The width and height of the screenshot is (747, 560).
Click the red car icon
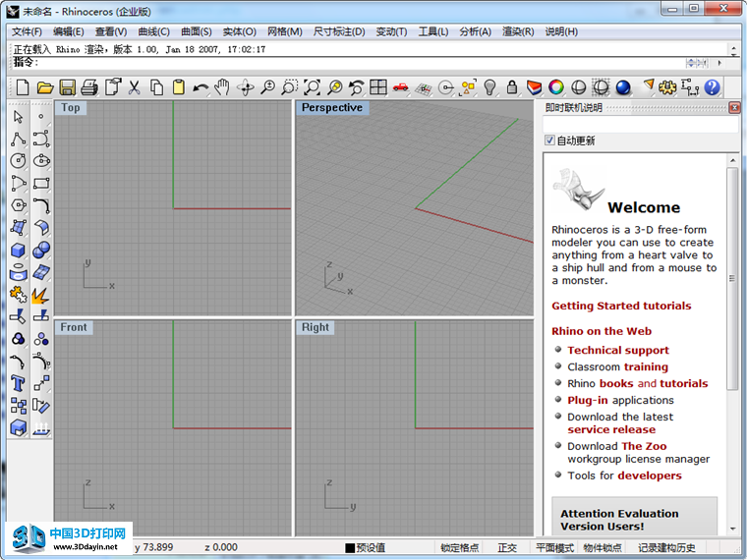click(x=401, y=87)
